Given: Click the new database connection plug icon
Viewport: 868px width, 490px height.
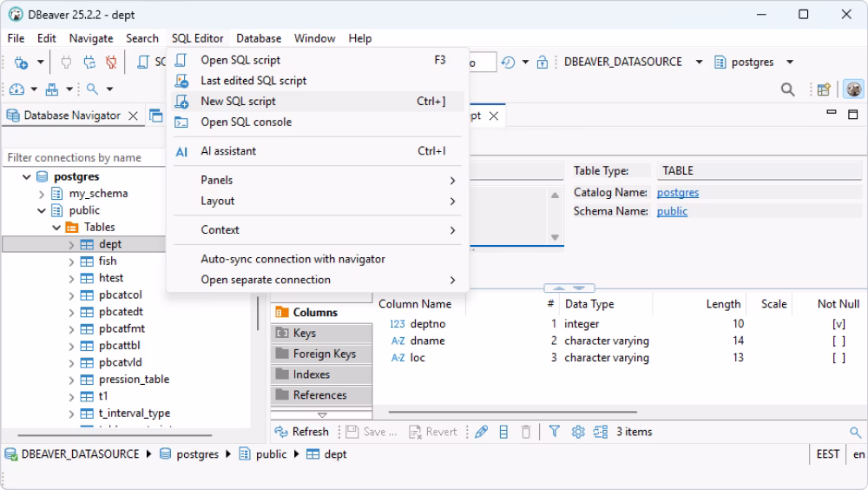Looking at the screenshot, I should (21, 62).
